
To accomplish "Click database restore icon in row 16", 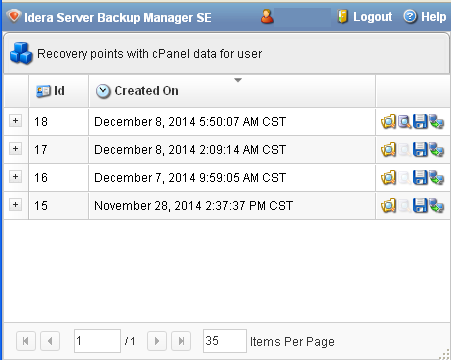I will tap(436, 178).
